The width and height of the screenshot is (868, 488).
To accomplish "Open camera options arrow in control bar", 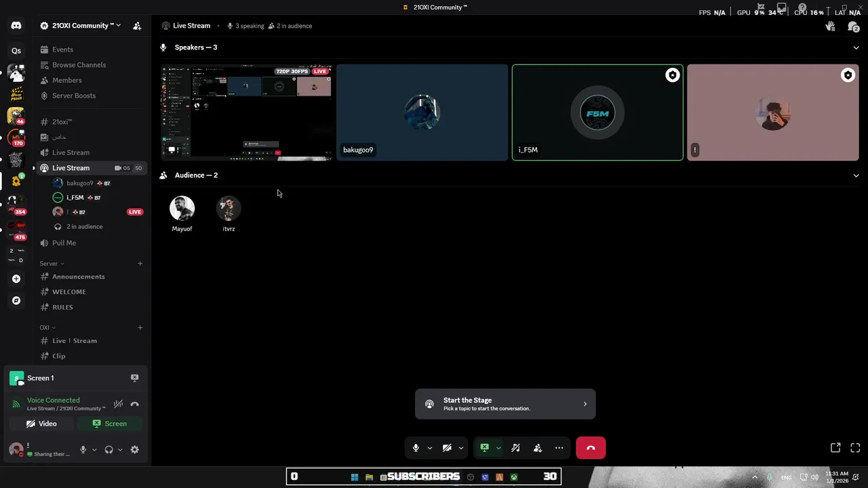I will tap(460, 448).
